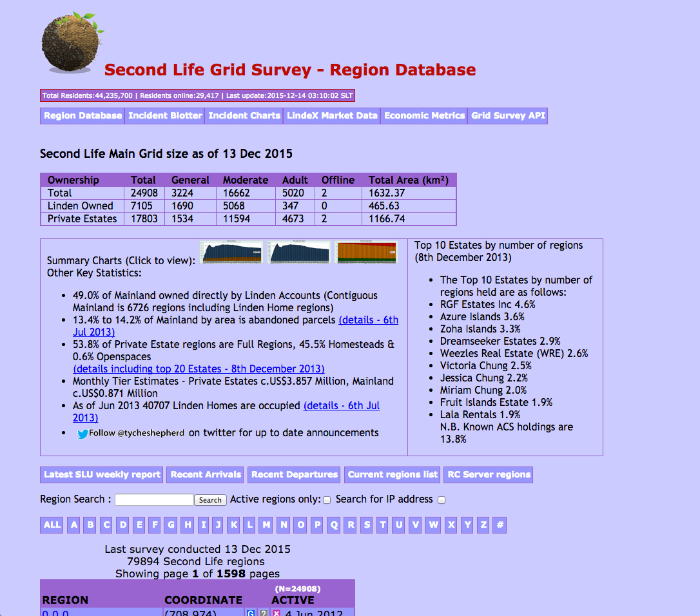Filter regions starting with L
This screenshot has width=700, height=616.
(x=249, y=525)
